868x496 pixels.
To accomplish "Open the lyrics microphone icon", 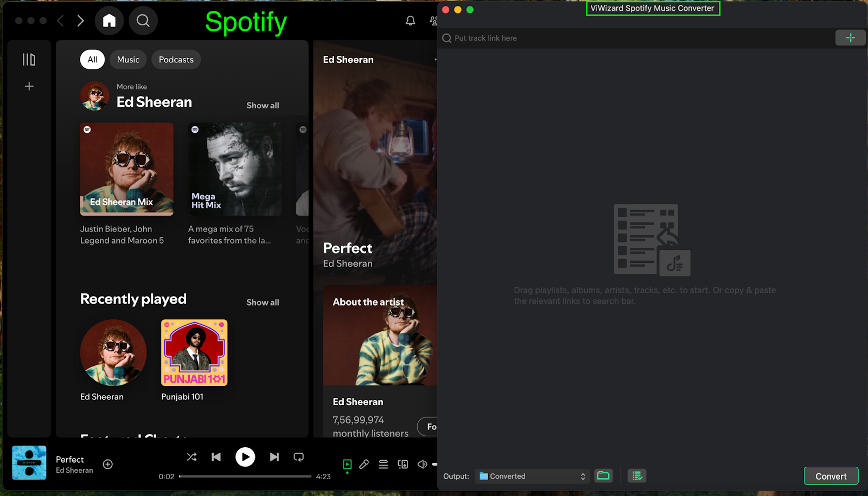I will click(364, 464).
